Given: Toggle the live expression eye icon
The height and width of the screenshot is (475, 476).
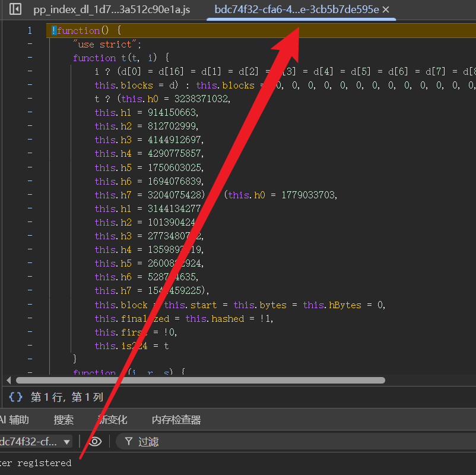Looking at the screenshot, I should coord(95,442).
